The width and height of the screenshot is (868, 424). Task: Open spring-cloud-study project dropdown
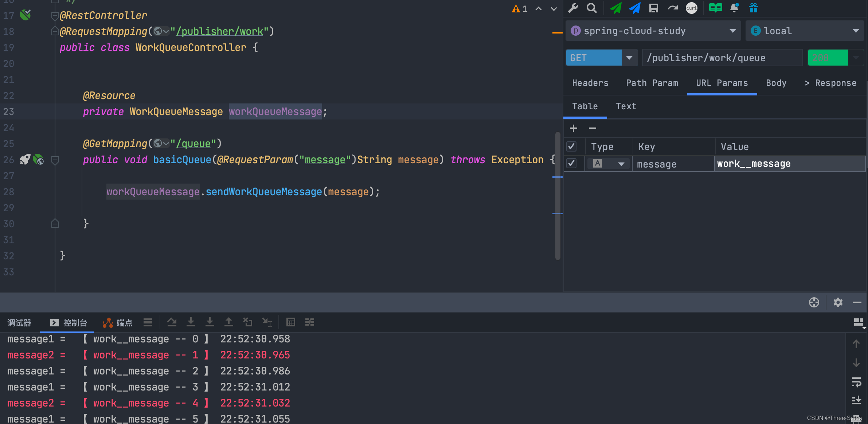click(x=653, y=31)
